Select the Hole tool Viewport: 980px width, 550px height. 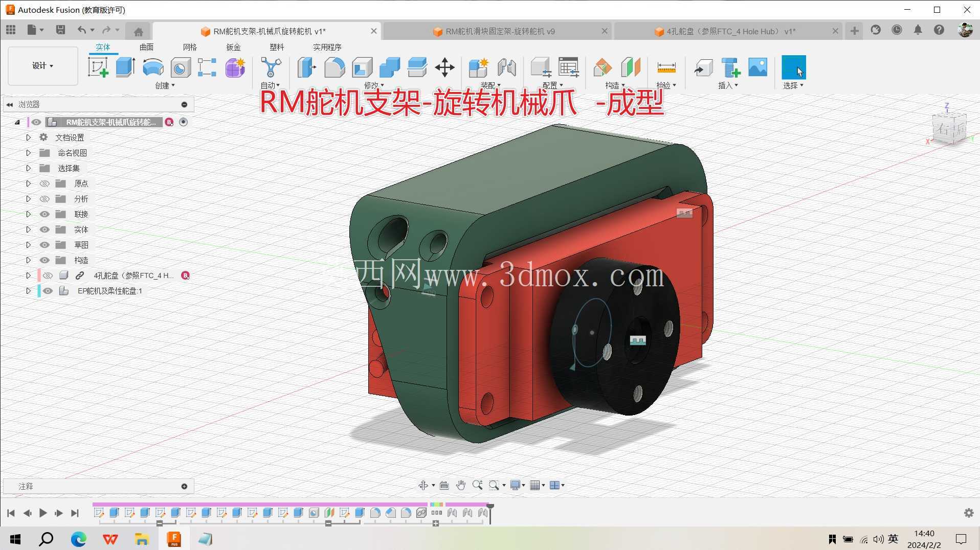coord(180,67)
